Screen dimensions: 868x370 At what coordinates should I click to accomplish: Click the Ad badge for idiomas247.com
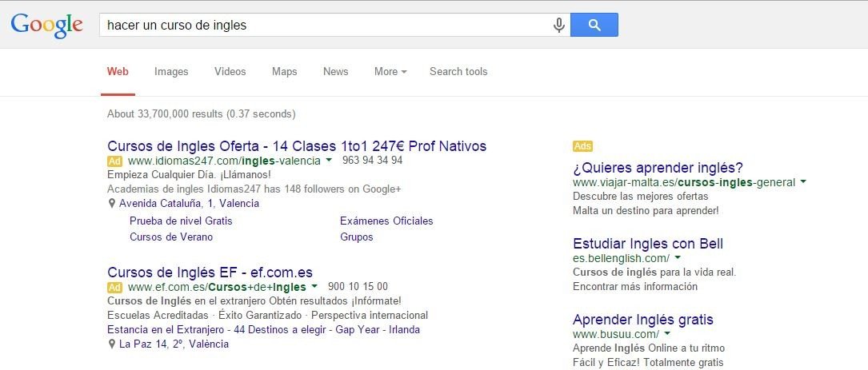(114, 161)
